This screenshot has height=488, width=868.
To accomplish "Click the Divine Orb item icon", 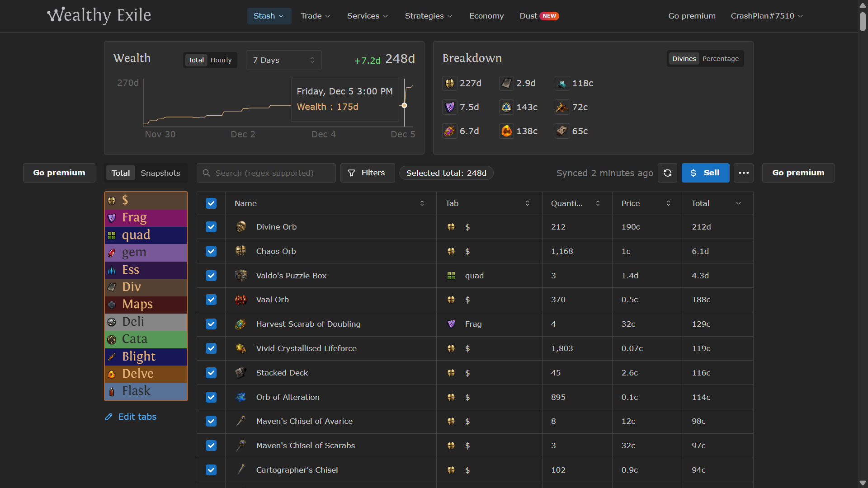I will [241, 227].
